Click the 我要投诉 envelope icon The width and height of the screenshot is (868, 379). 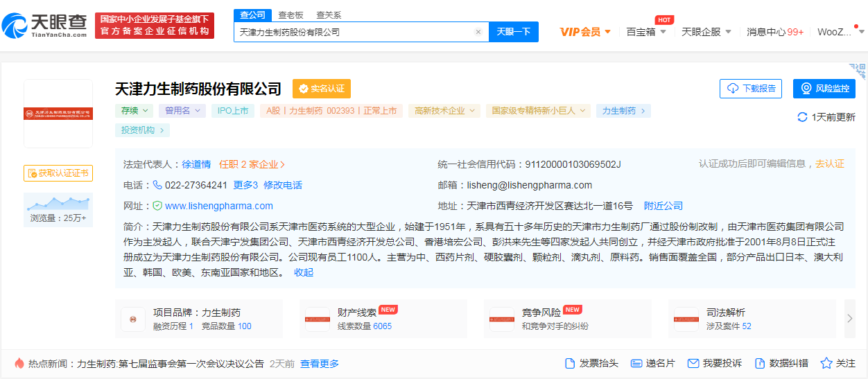(x=693, y=363)
